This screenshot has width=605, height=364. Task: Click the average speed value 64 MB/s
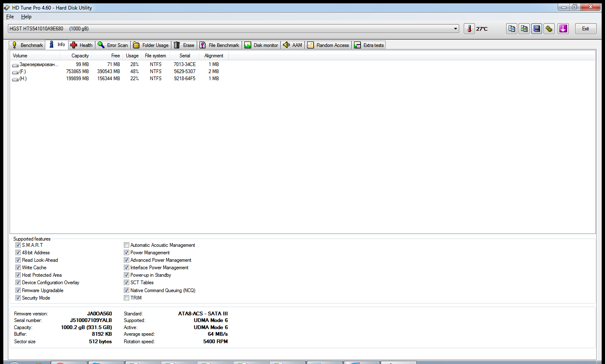click(x=218, y=334)
